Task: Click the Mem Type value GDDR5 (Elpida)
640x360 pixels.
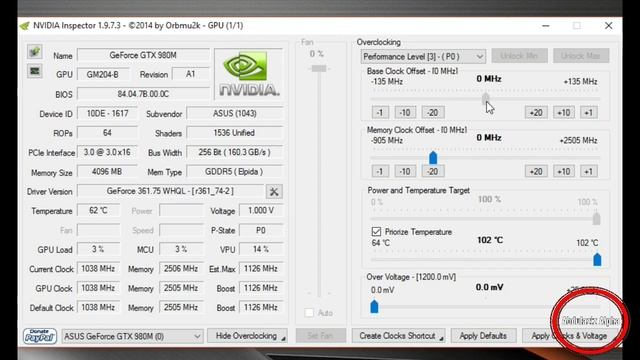Action: coord(235,171)
